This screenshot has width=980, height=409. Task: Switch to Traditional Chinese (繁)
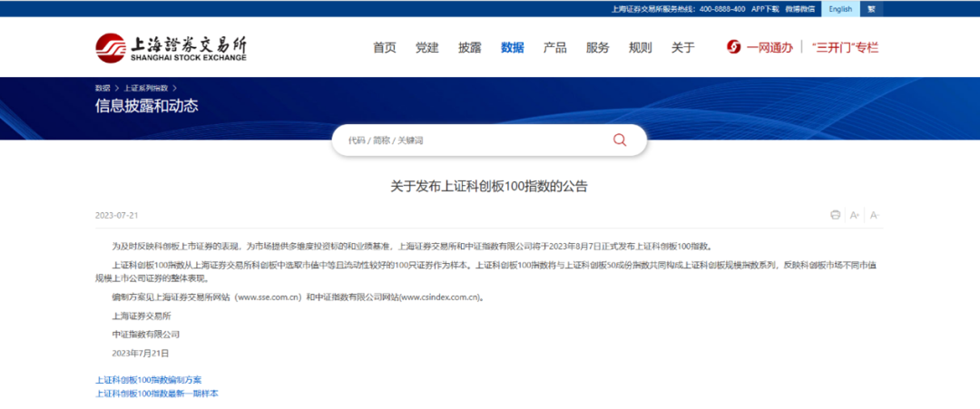pos(871,9)
